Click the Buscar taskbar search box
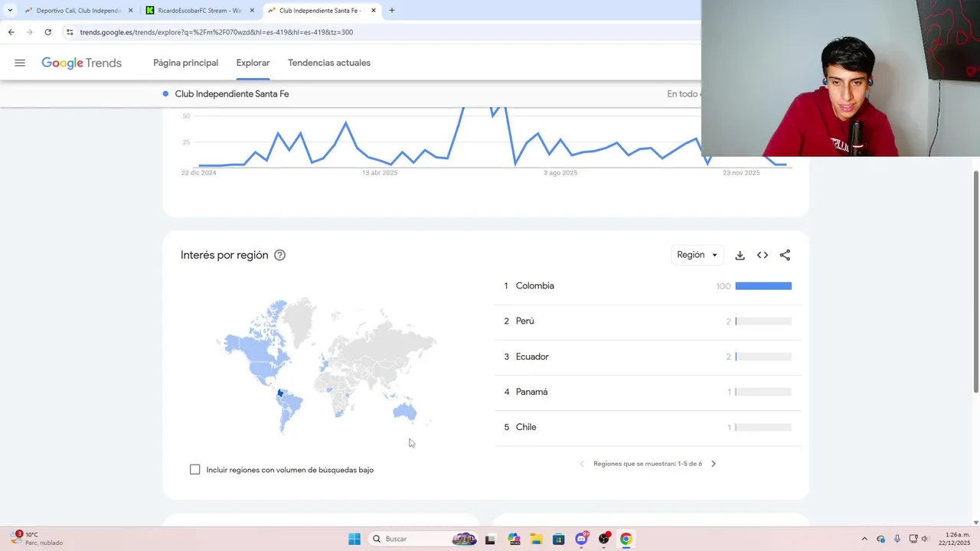 pos(423,539)
